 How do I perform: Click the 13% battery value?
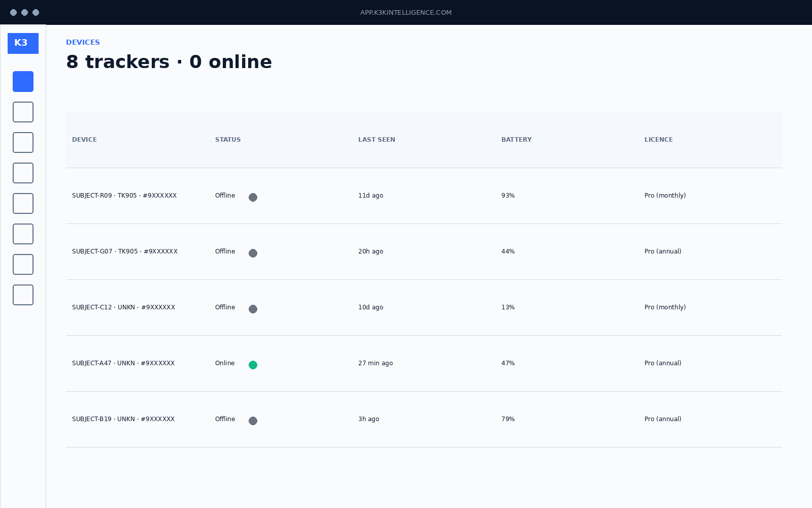[508, 307]
